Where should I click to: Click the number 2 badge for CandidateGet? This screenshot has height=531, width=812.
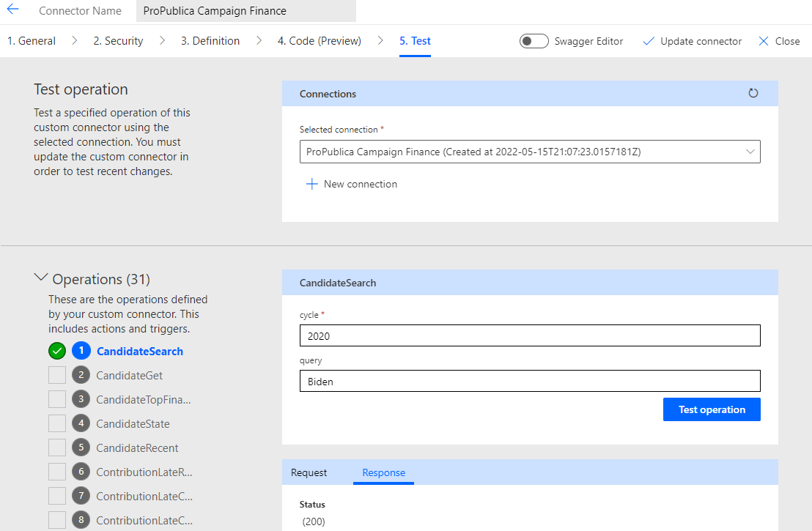pos(81,375)
